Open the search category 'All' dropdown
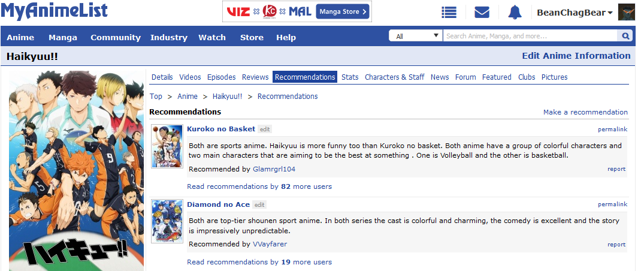 click(416, 37)
